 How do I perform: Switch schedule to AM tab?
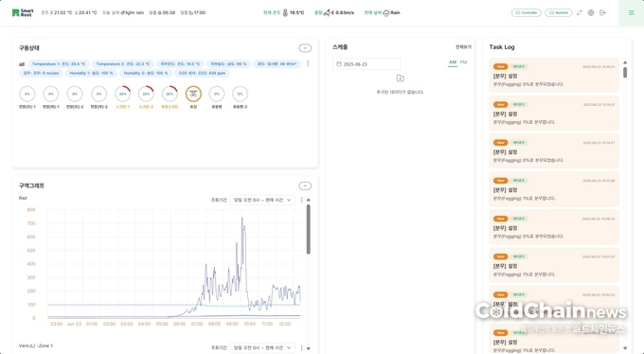click(452, 62)
